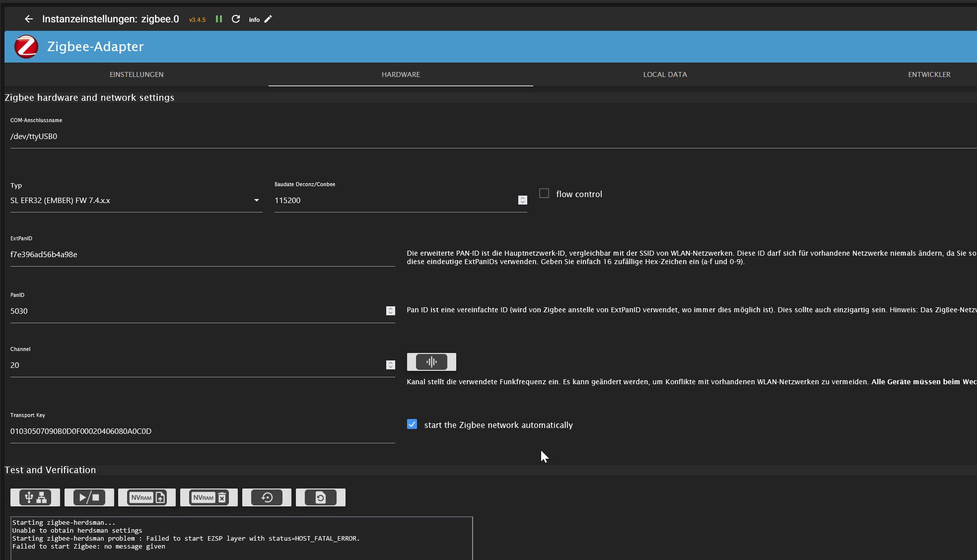Viewport: 977px width, 560px height.
Task: Click the version label v3.4.5
Action: coord(197,20)
